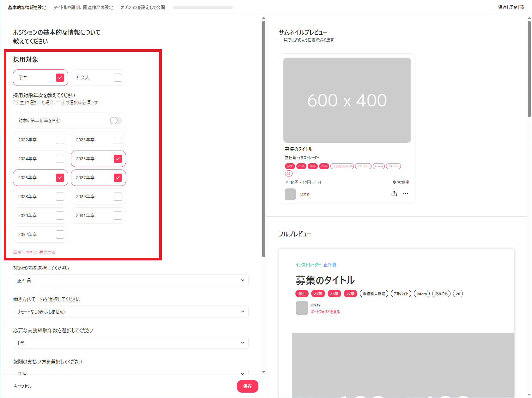Viewport: 532px width, 398px height.
Task: Click the location pin icon next to 宮城県
Action: [394, 182]
